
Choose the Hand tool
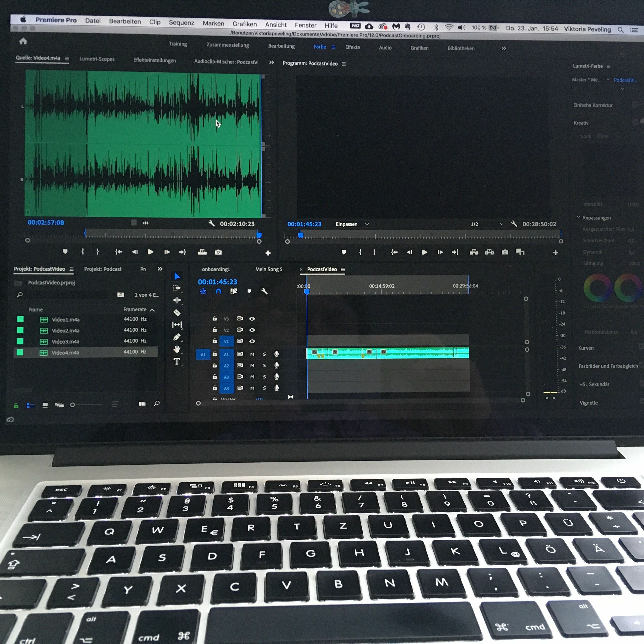(x=177, y=349)
